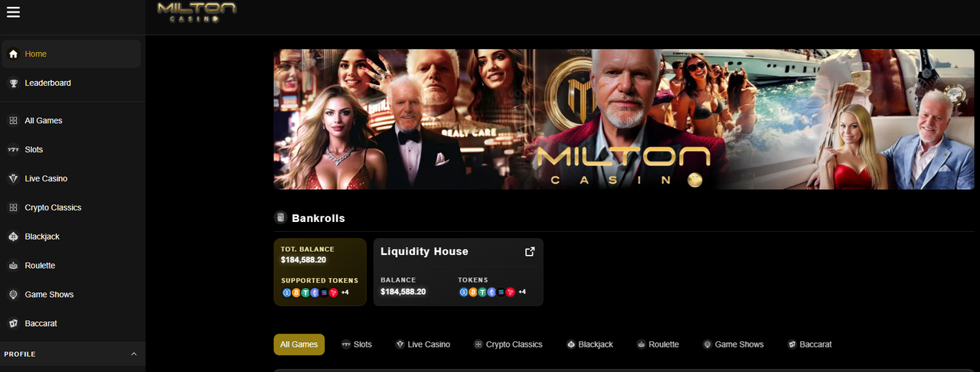The height and width of the screenshot is (372, 980).
Task: Open Baccarat in the sidebar
Action: point(71,324)
